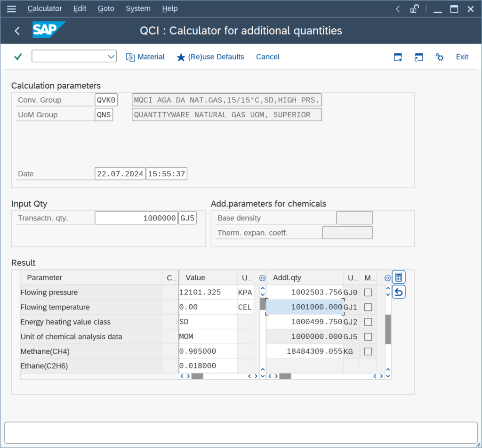Click the Value column header
The image size is (482, 448).
pyautogui.click(x=208, y=278)
